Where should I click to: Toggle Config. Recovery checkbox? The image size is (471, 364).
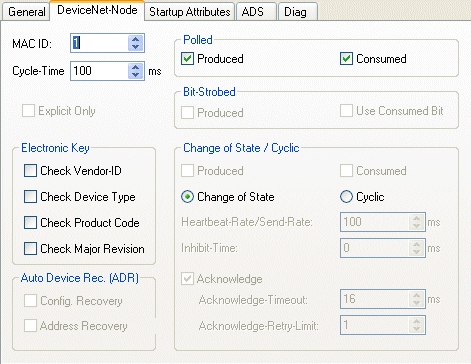(x=30, y=301)
